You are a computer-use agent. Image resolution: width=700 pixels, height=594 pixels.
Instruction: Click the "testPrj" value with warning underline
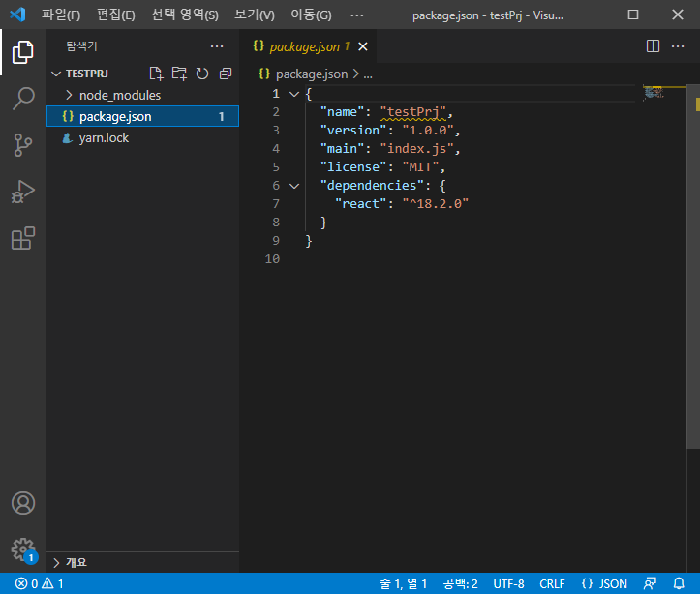click(x=413, y=112)
